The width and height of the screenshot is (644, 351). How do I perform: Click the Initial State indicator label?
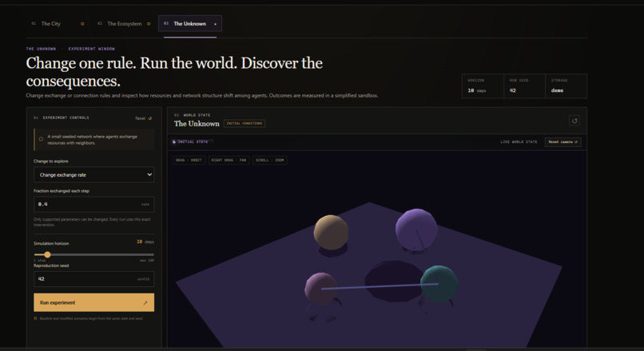click(190, 142)
